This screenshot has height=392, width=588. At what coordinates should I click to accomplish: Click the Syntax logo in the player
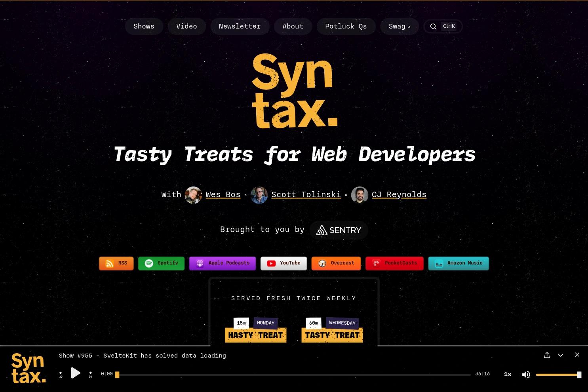coord(29,368)
